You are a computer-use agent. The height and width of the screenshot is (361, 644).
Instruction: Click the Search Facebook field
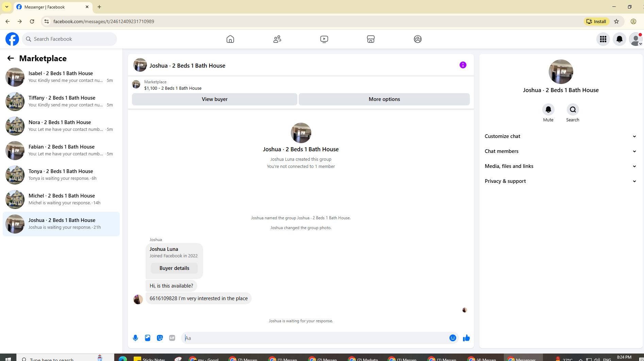pos(69,39)
